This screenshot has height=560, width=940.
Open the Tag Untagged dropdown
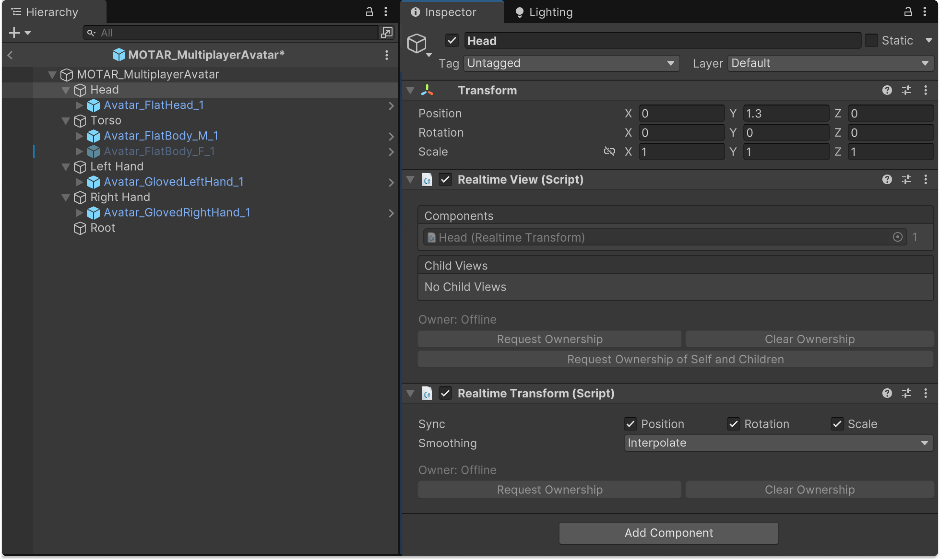point(571,63)
